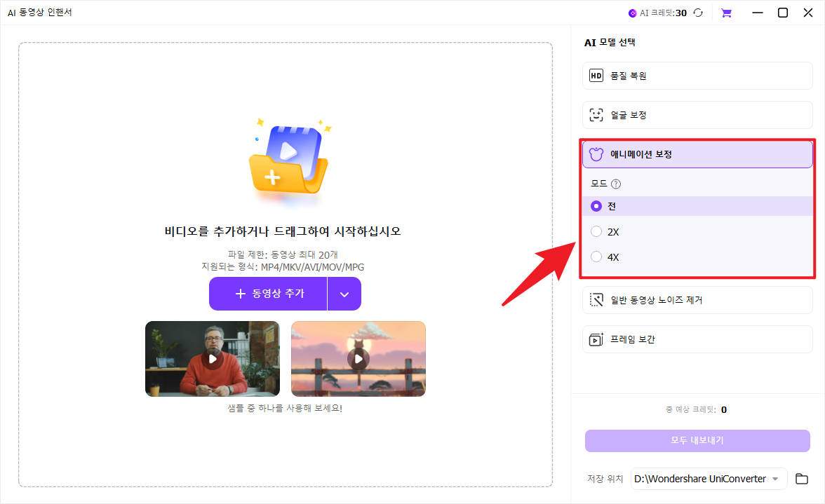The width and height of the screenshot is (825, 504).
Task: Click the 저장 위치 label
Action: [x=605, y=479]
